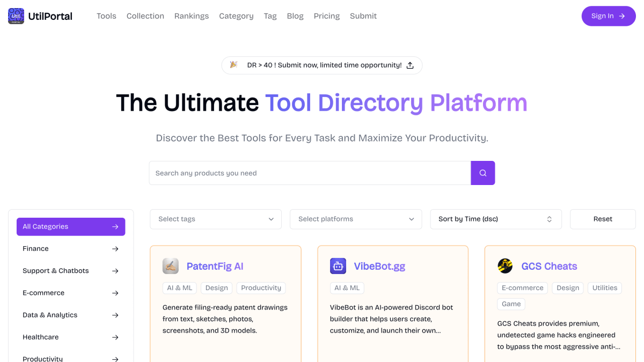
Task: Open the PatentFig AI title link
Action: [x=215, y=266]
